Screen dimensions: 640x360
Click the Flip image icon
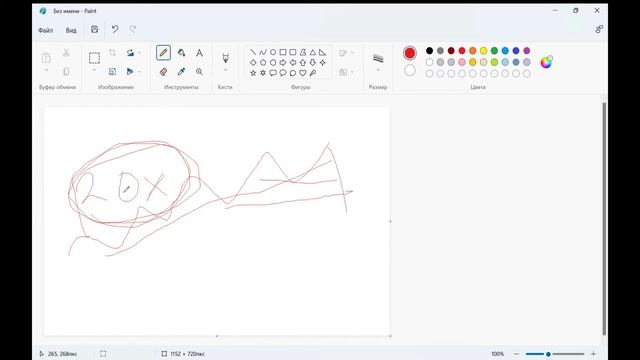point(130,71)
